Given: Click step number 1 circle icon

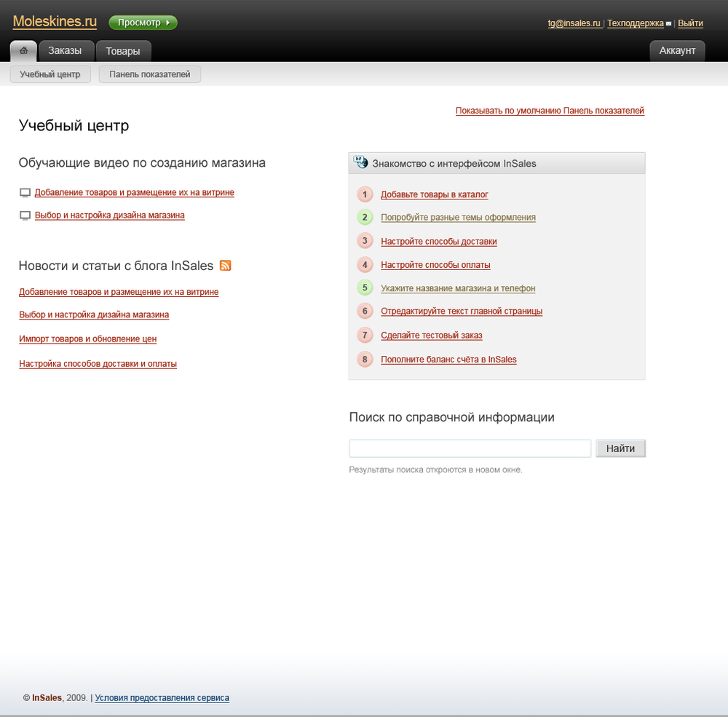Looking at the screenshot, I should pos(365,194).
